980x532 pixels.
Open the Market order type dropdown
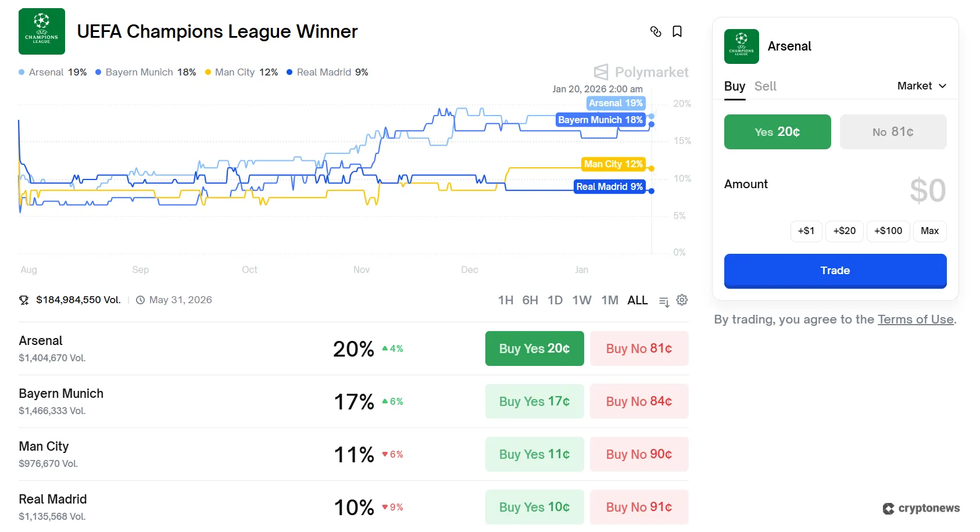coord(921,86)
